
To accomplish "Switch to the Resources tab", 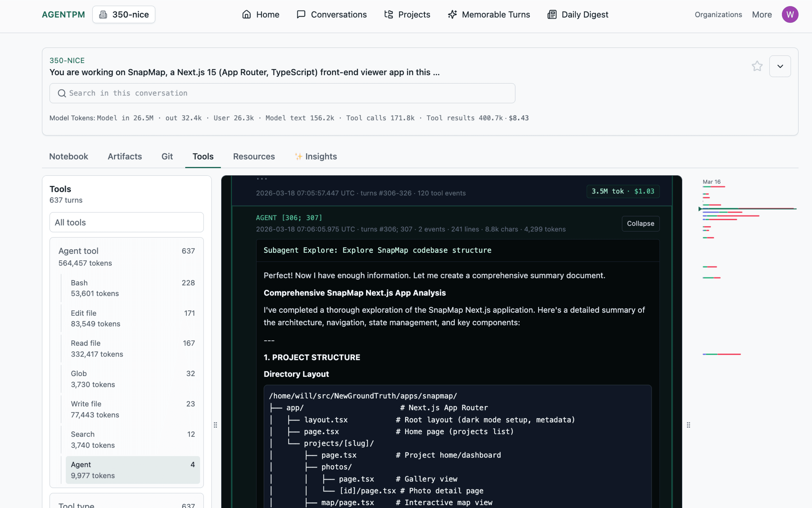I will point(254,156).
